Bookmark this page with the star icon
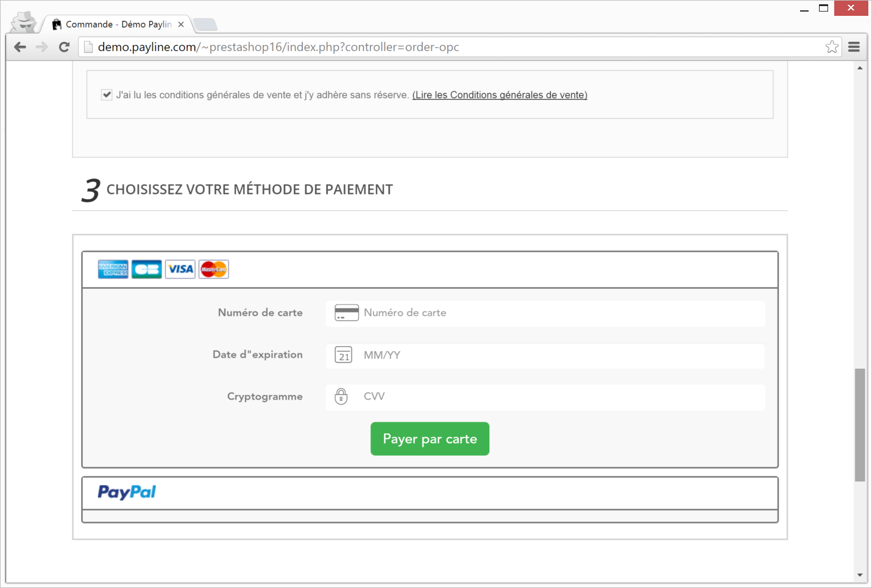The height and width of the screenshot is (588, 872). point(832,47)
